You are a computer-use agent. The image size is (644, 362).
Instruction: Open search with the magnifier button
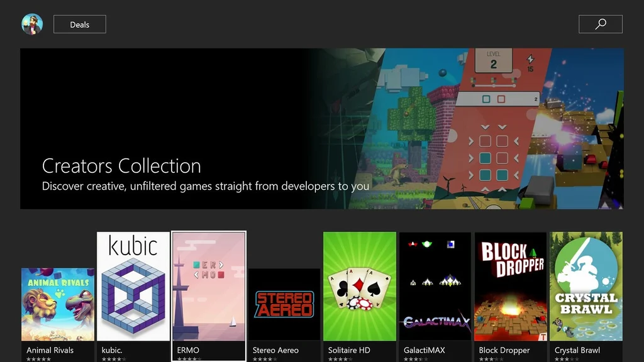point(601,25)
